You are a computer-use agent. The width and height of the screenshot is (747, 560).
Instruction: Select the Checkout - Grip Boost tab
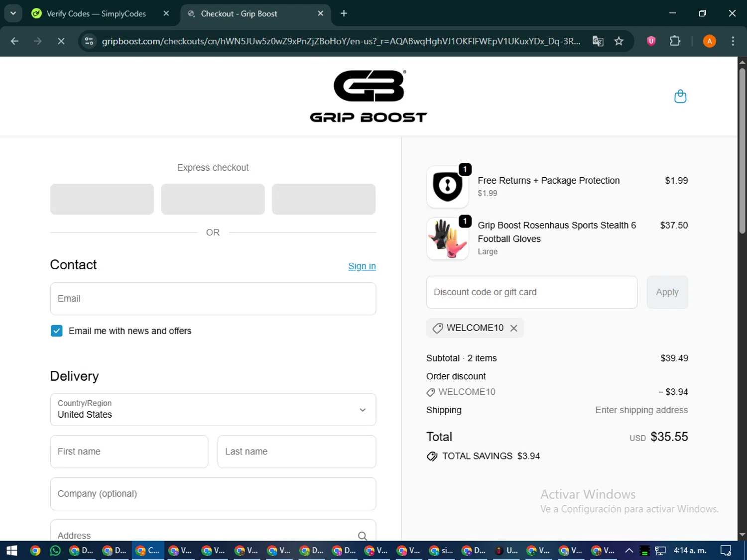(x=239, y=13)
